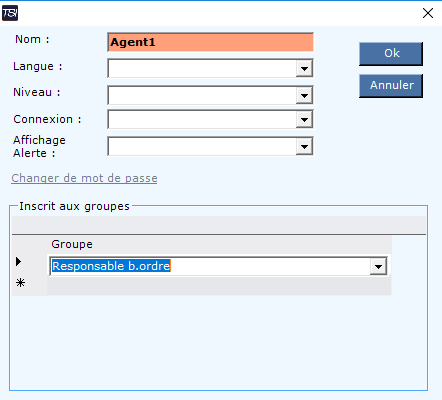Click inside the Connexion combo box field
The image size is (442, 400).
[x=202, y=119]
